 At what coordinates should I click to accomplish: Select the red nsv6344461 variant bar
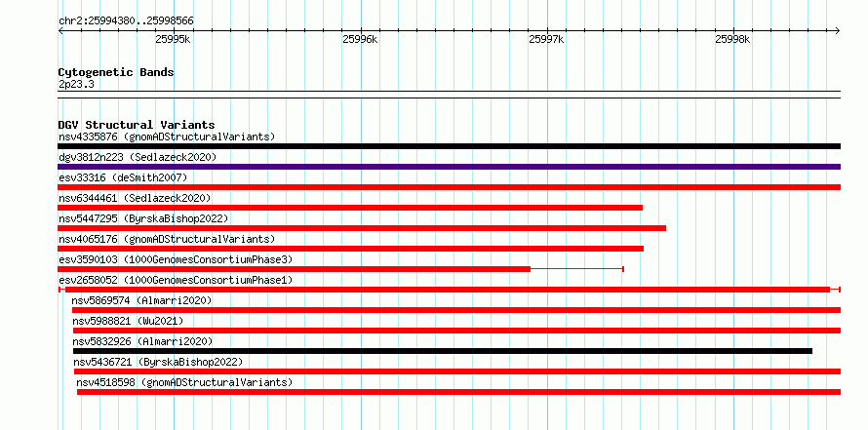point(350,208)
